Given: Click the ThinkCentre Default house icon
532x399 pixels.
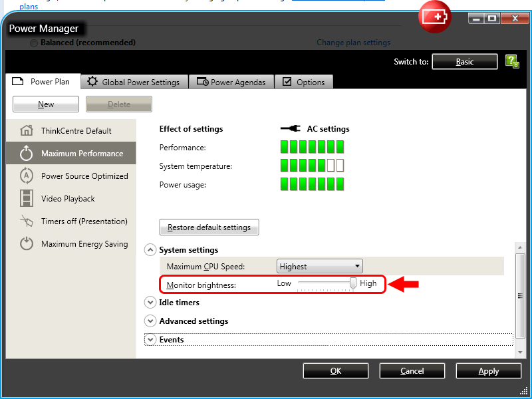Looking at the screenshot, I should coord(27,130).
